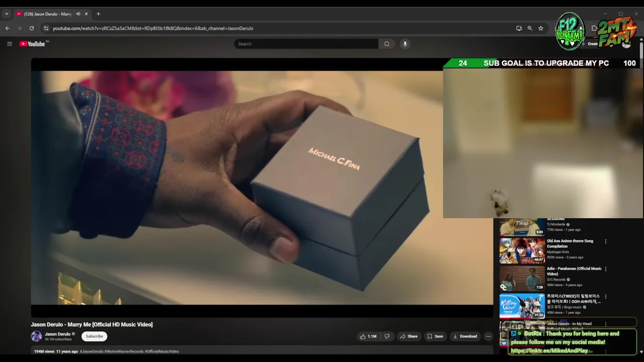The width and height of the screenshot is (644, 362).
Task: Click Mystogan Dota channel name
Action: click(x=558, y=252)
